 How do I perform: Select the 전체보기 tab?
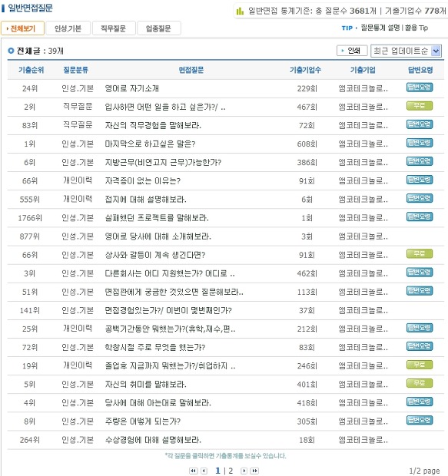pyautogui.click(x=22, y=28)
